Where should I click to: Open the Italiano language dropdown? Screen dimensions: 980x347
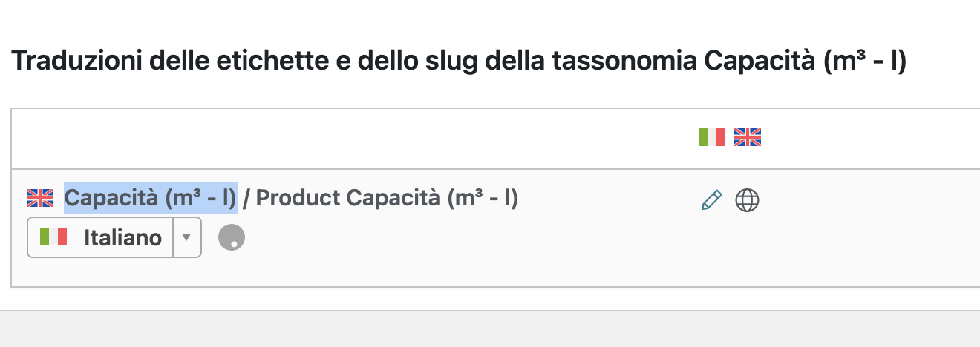click(x=114, y=237)
